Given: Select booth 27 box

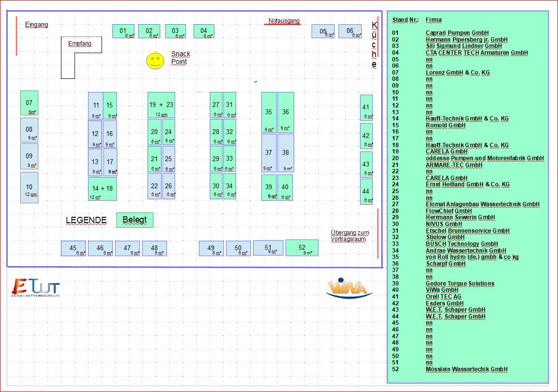Looking at the screenshot, I should click(x=216, y=105).
